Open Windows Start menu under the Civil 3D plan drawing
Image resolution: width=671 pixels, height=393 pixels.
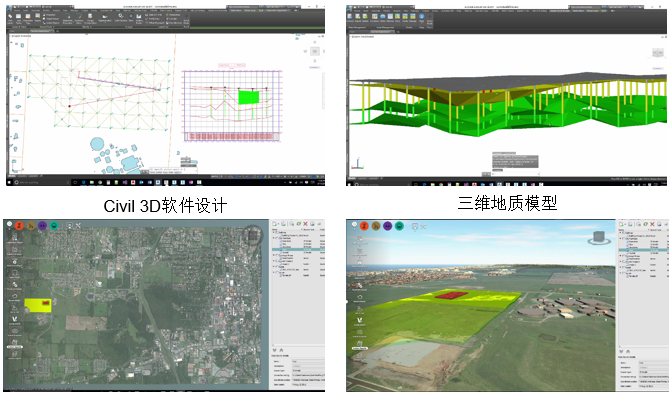10,182
